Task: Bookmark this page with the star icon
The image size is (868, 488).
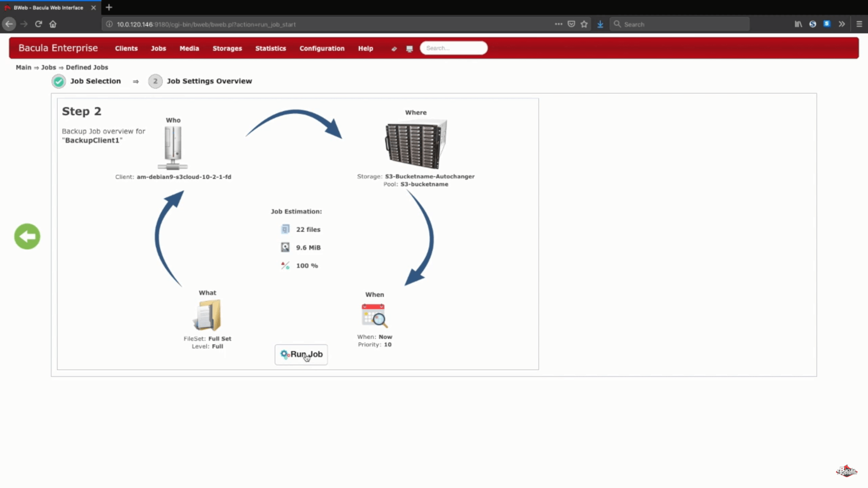Action: coord(584,24)
